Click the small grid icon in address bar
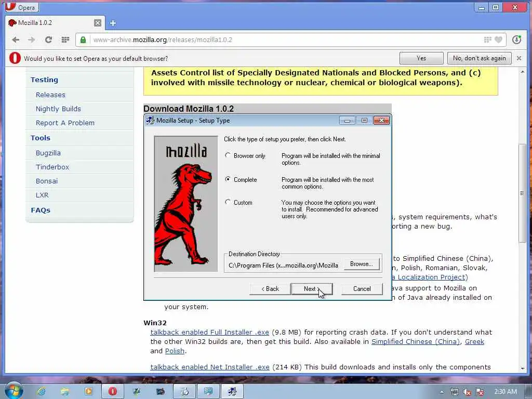The width and height of the screenshot is (532, 399). pos(487,39)
